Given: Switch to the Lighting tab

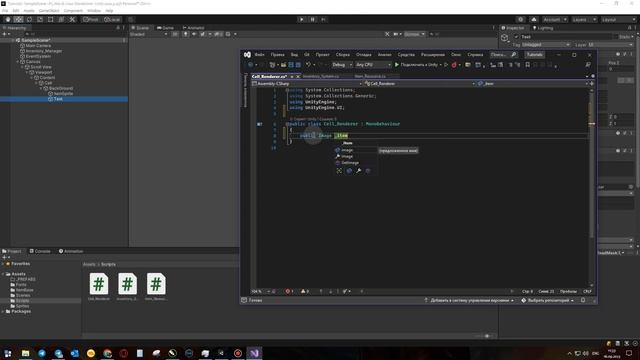Looking at the screenshot, I should coord(543,28).
